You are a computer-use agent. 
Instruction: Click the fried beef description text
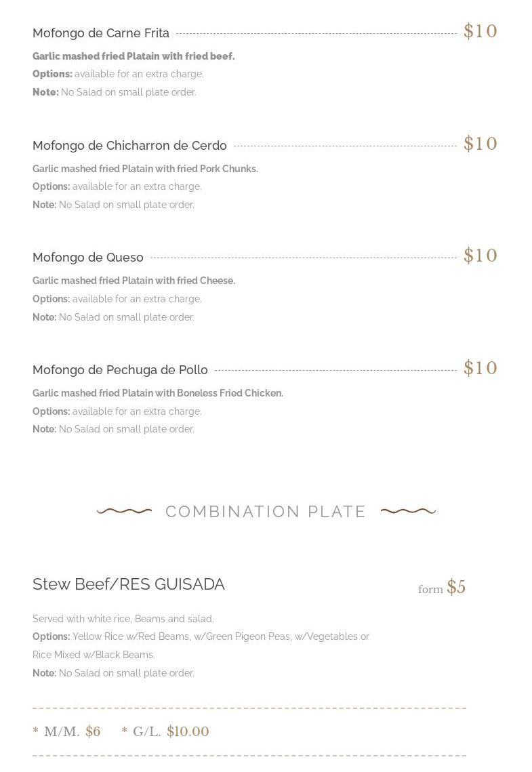[x=134, y=56]
